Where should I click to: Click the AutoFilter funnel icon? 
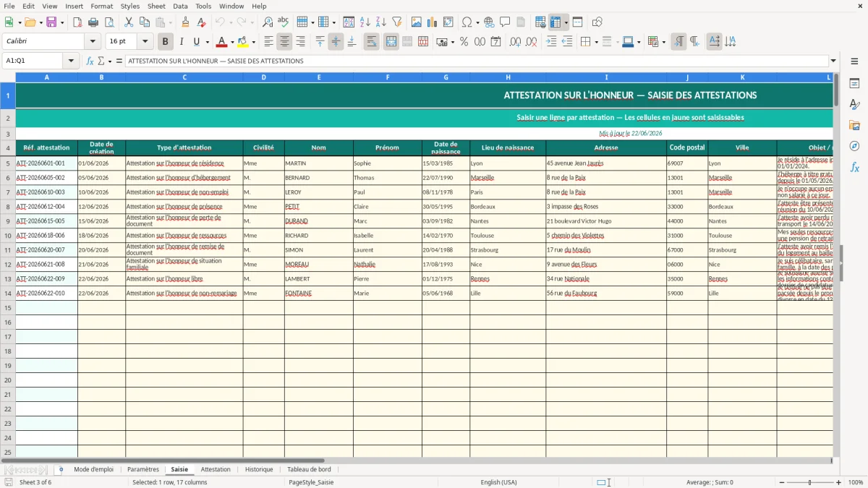[x=397, y=22]
